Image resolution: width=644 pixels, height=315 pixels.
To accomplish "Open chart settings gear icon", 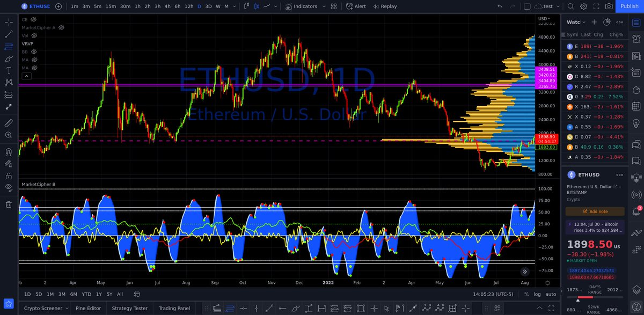I will (x=583, y=6).
